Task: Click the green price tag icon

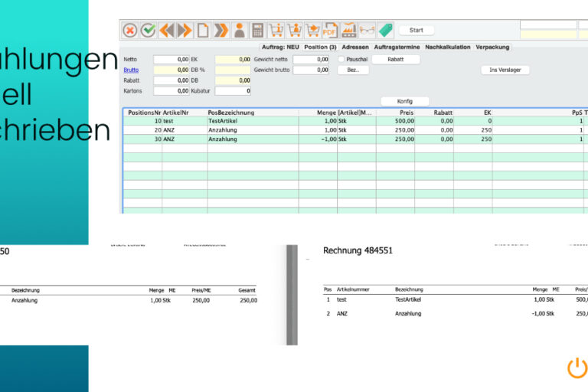Action: point(386,31)
